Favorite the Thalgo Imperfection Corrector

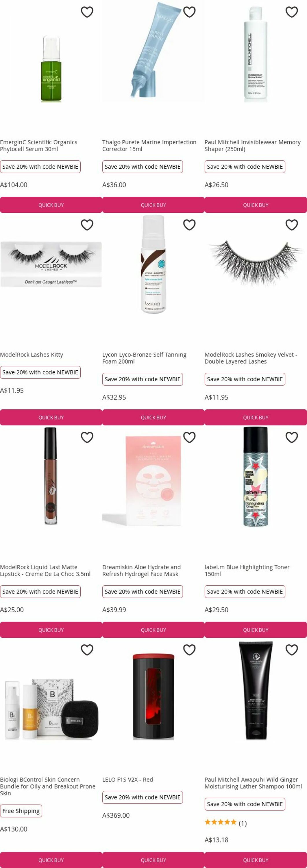(189, 12)
